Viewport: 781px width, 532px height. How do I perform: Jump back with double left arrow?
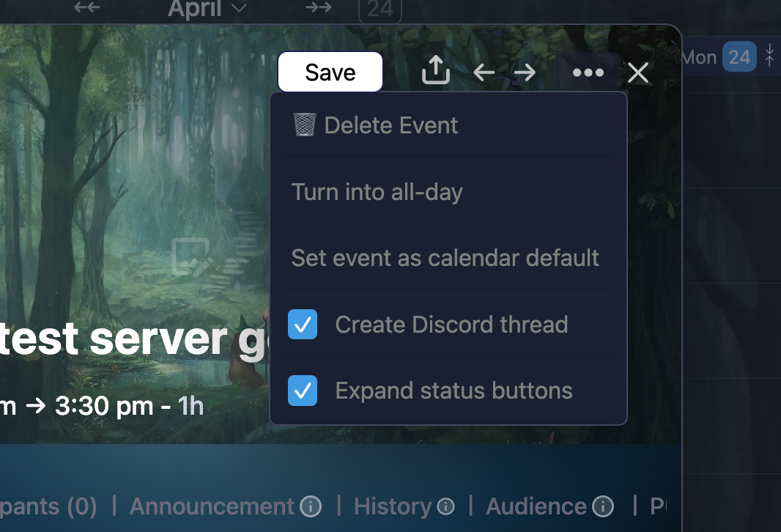click(86, 7)
